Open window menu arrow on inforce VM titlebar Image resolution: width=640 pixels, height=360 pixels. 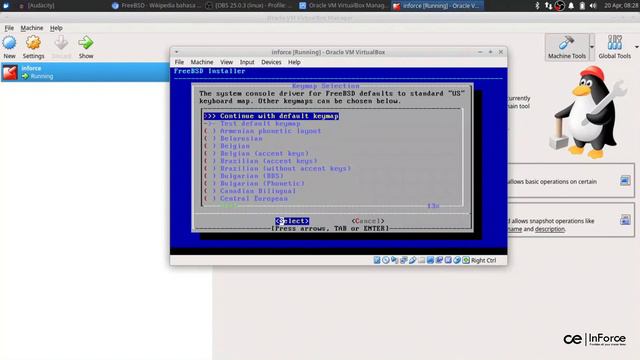pos(176,52)
